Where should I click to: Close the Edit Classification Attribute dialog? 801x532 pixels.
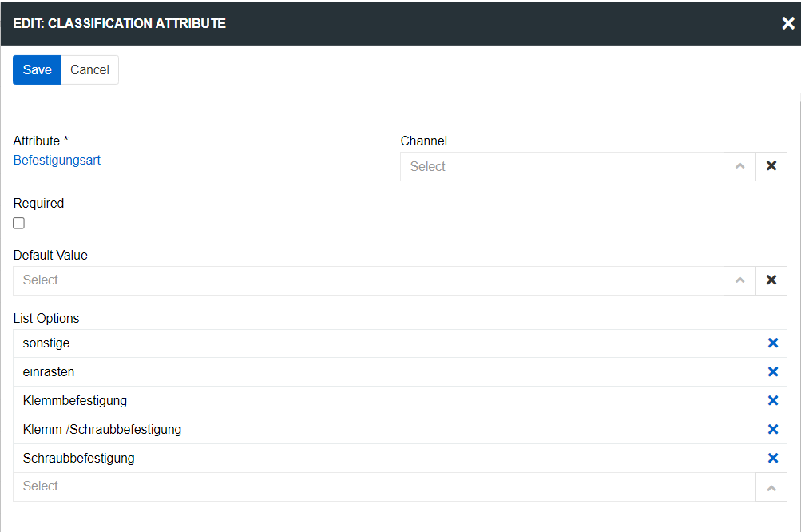pos(787,22)
